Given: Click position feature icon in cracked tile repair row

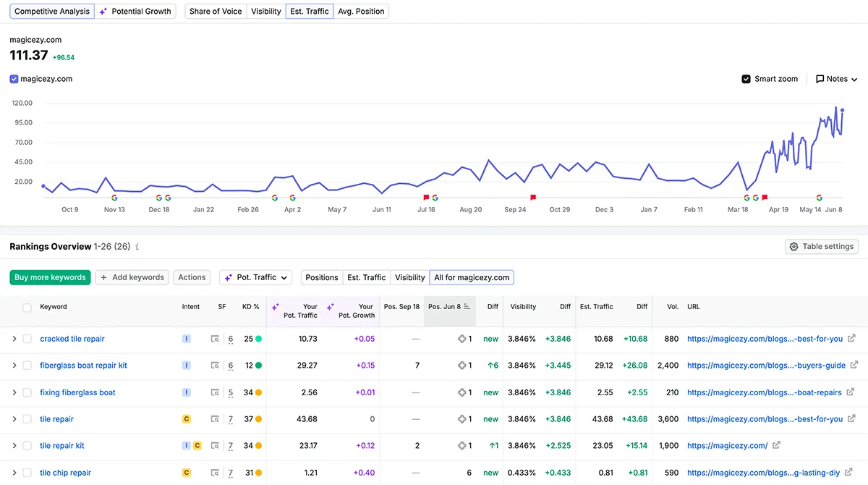Looking at the screenshot, I should pyautogui.click(x=461, y=339).
